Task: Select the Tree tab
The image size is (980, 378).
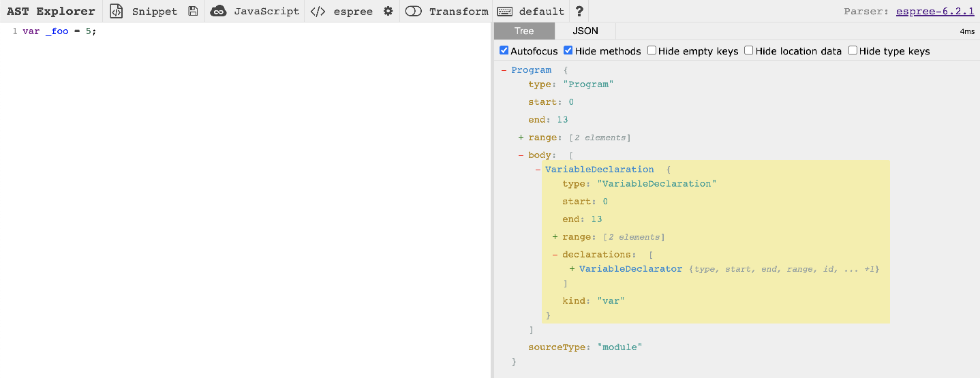Action: 524,31
